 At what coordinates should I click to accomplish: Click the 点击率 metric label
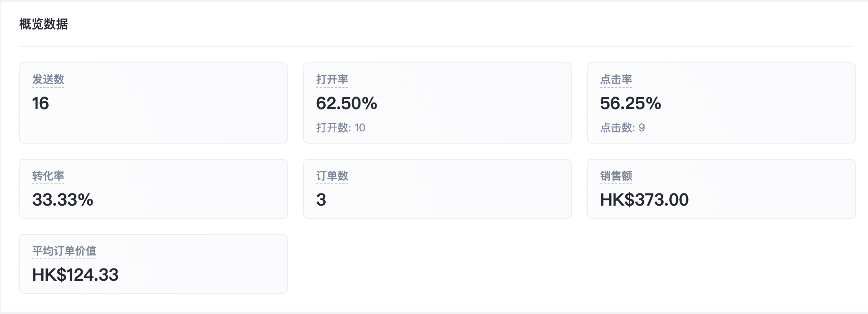pyautogui.click(x=616, y=80)
